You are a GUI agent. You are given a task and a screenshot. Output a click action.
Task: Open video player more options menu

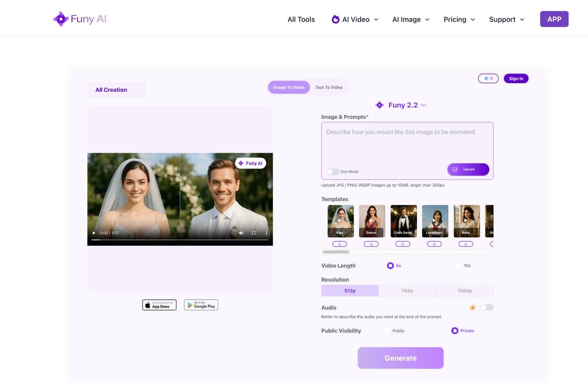point(266,233)
